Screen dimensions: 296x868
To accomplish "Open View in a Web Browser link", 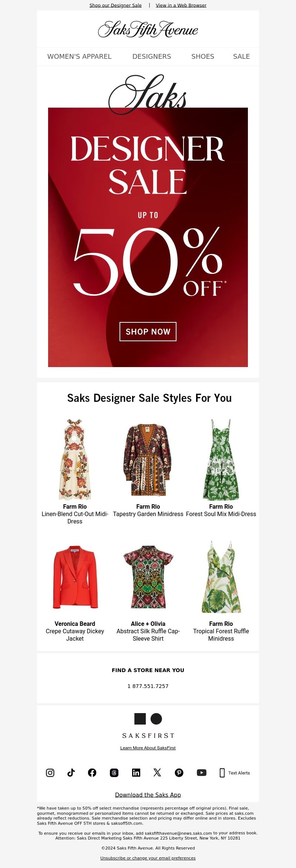I will tap(181, 5).
